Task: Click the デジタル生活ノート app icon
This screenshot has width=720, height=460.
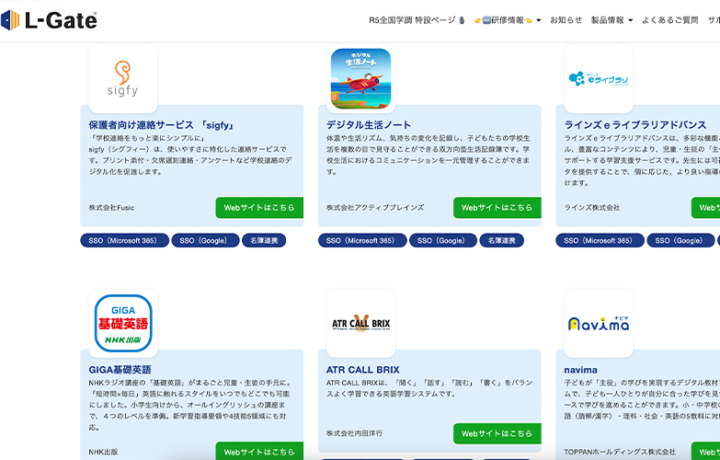Action: [360, 78]
